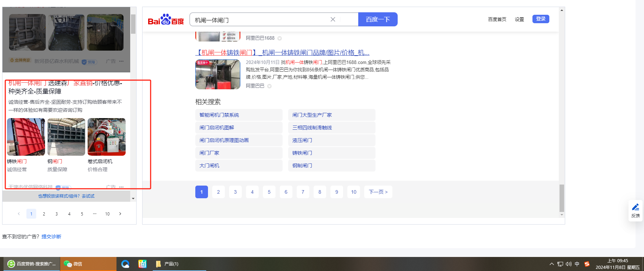Show hidden system tray icons

click(x=551, y=264)
